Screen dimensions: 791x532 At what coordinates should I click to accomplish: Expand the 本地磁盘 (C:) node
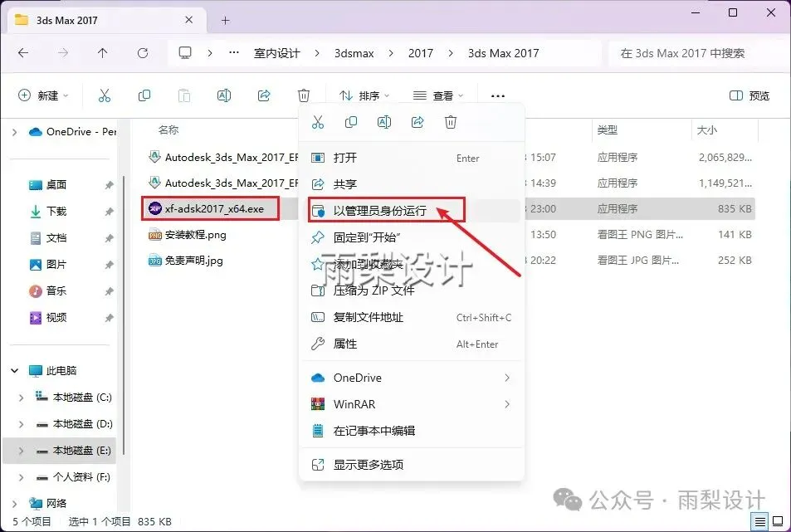(22, 398)
